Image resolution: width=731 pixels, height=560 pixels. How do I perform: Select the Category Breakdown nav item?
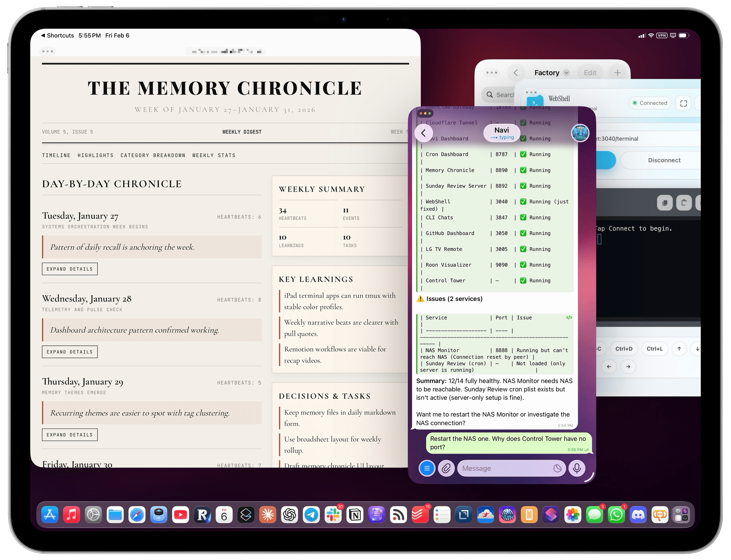coord(153,155)
